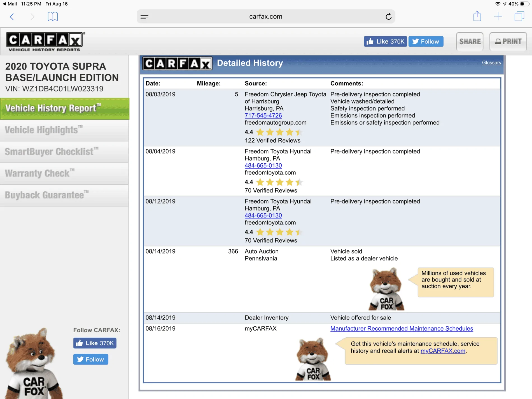
Task: Click the Freedom Chrysler Jeep Toyota source name
Action: pyautogui.click(x=286, y=98)
